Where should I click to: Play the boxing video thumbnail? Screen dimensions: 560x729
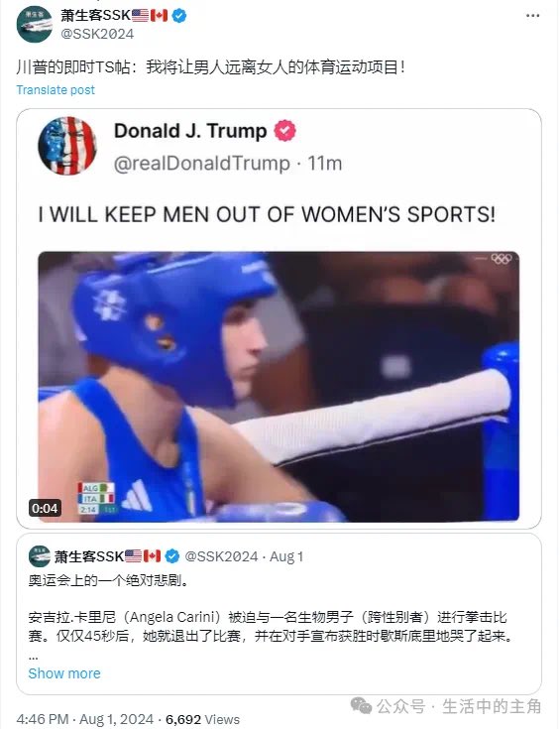(279, 387)
